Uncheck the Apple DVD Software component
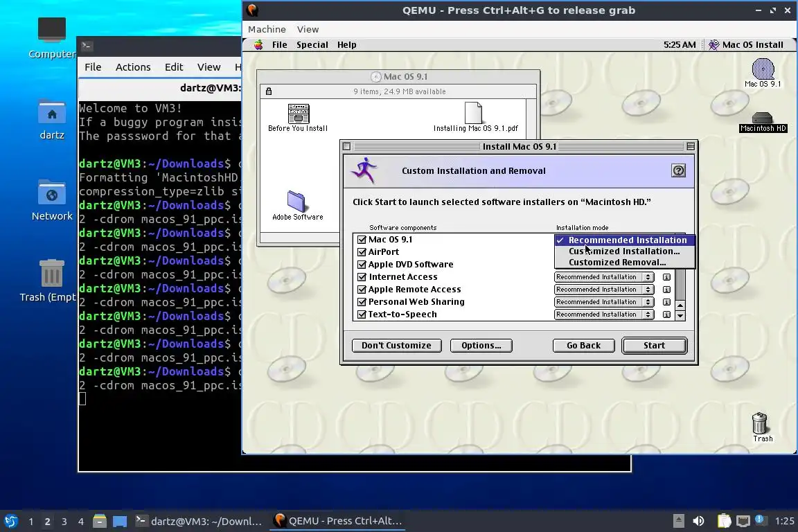The width and height of the screenshot is (798, 532). coord(362,264)
